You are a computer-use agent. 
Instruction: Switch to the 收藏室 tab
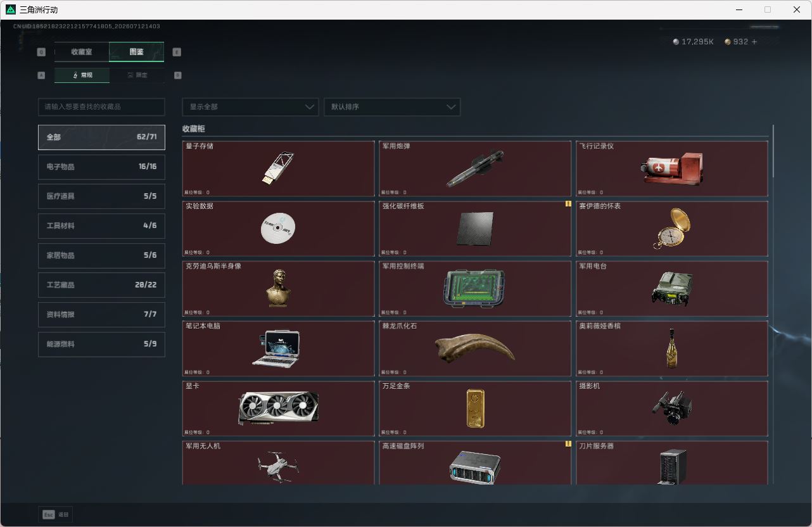[82, 52]
